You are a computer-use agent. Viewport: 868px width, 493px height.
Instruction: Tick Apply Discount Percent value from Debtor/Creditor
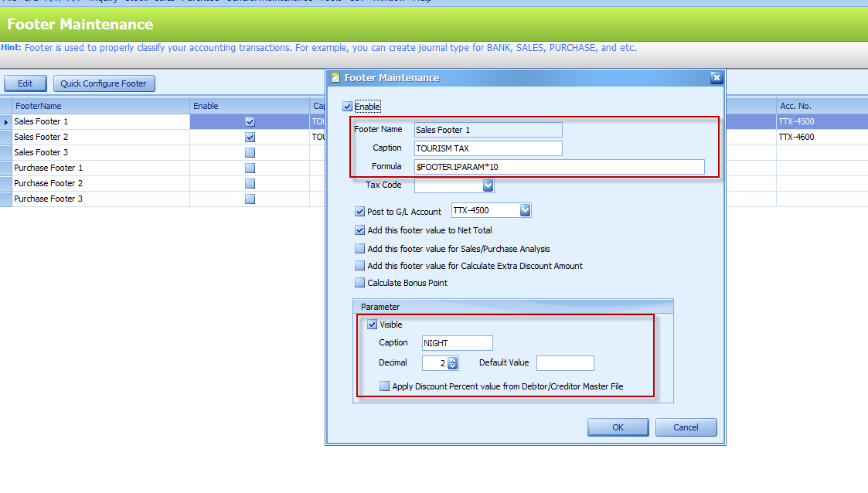tap(385, 386)
